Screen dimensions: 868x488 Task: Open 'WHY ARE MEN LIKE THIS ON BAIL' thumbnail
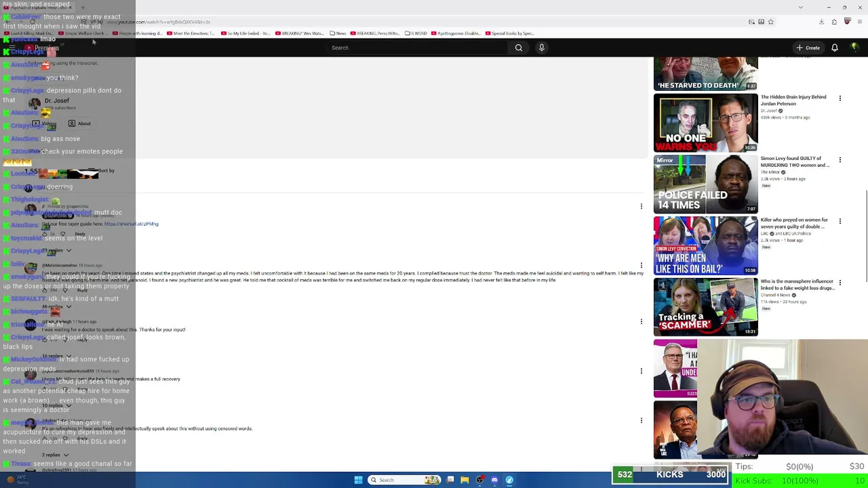coord(706,245)
